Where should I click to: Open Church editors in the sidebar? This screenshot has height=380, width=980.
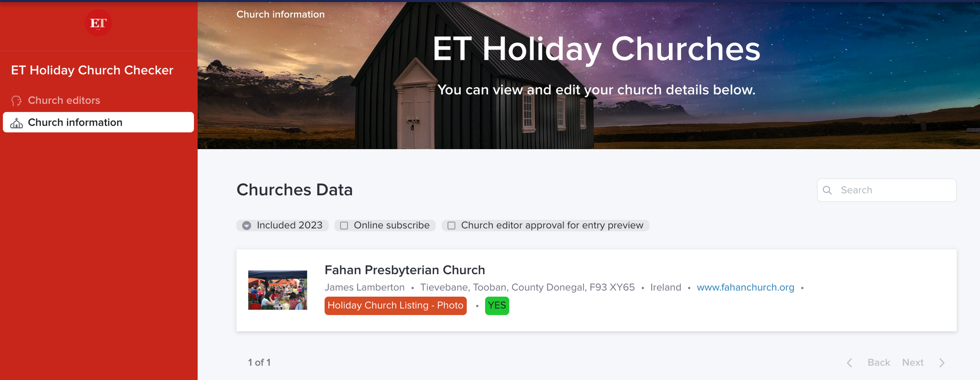click(x=64, y=101)
